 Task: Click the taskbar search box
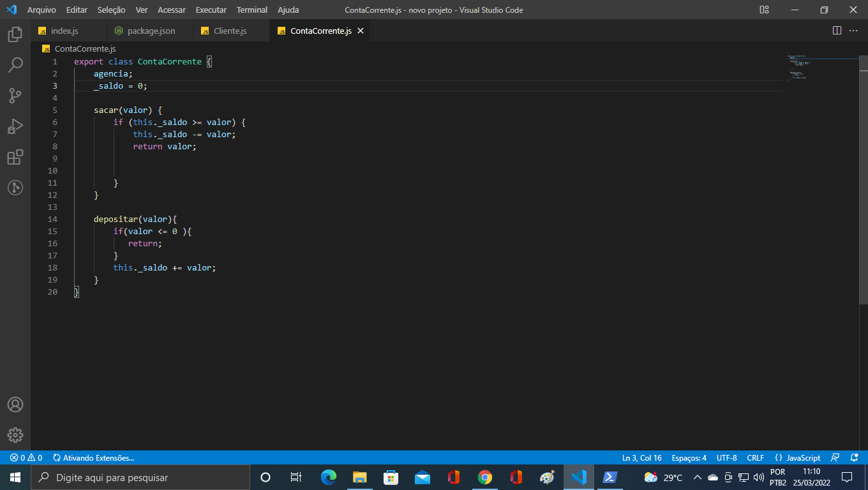(x=140, y=477)
